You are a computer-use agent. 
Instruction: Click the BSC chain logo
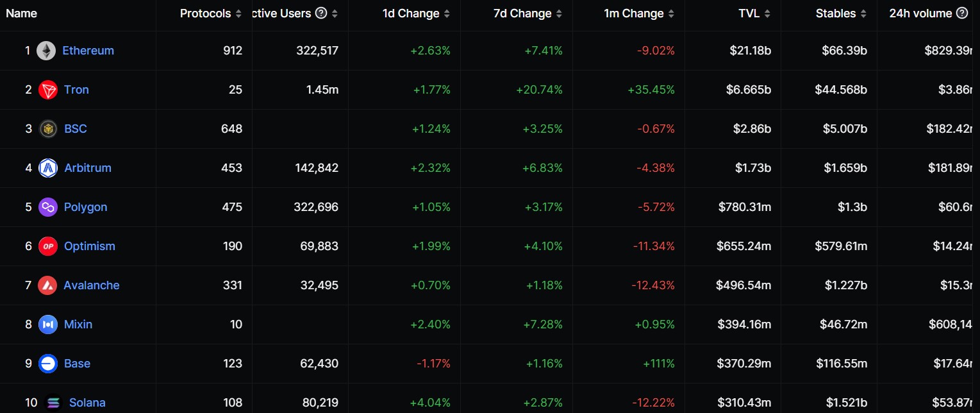(x=47, y=128)
